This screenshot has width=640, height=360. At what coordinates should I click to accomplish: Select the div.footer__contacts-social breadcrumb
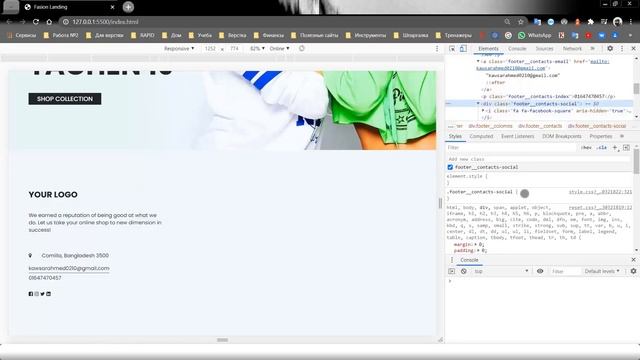pyautogui.click(x=597, y=126)
